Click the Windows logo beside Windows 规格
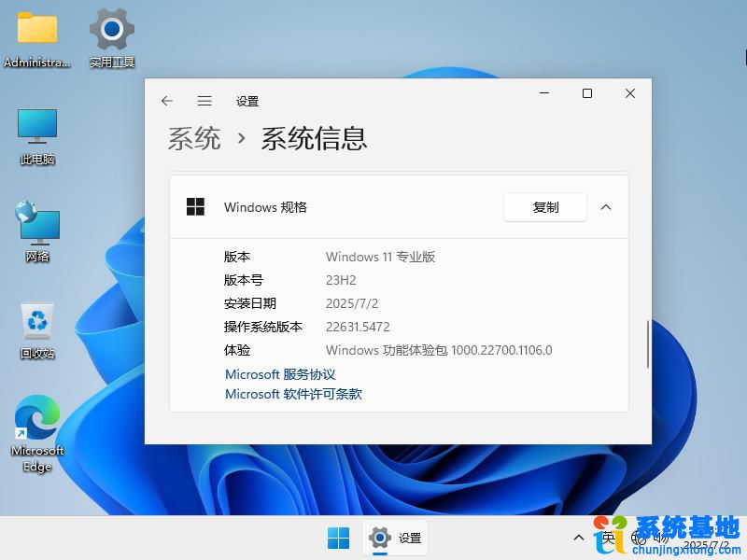This screenshot has height=560, width=747. pos(195,207)
